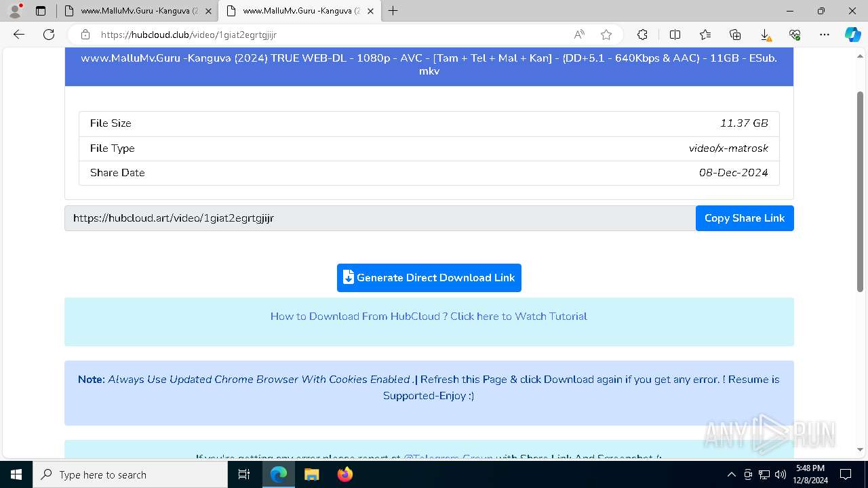The width and height of the screenshot is (868, 488).
Task: Open Collections panel
Action: [735, 35]
